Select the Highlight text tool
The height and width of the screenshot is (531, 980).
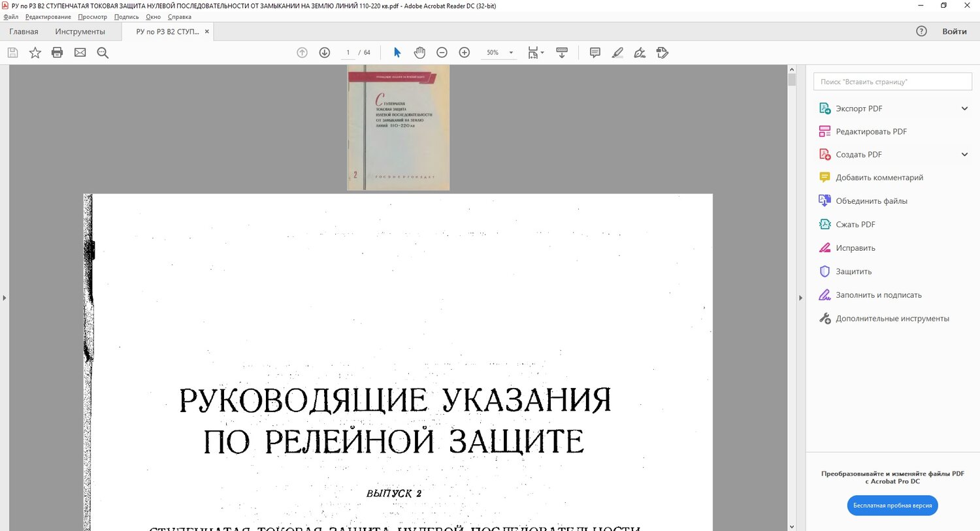point(617,52)
